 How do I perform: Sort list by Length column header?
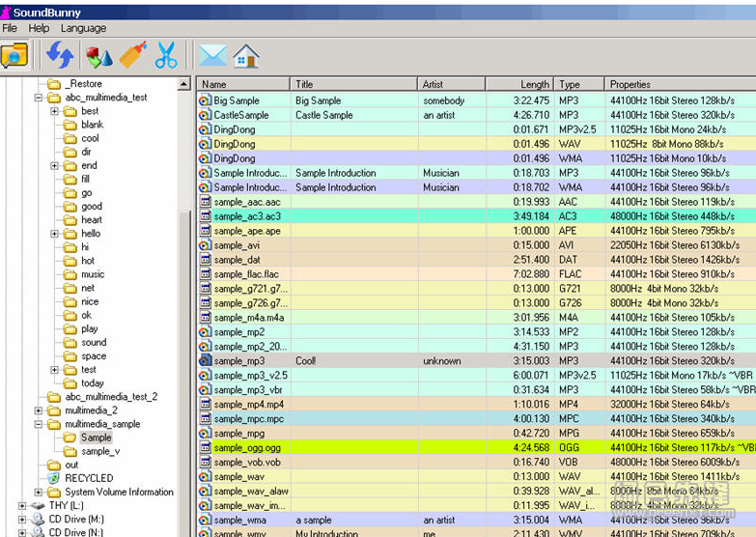(519, 84)
